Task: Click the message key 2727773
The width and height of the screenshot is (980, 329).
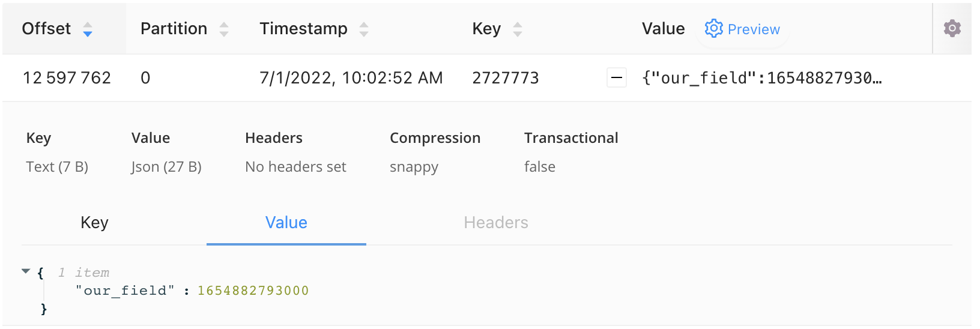Action: point(506,77)
